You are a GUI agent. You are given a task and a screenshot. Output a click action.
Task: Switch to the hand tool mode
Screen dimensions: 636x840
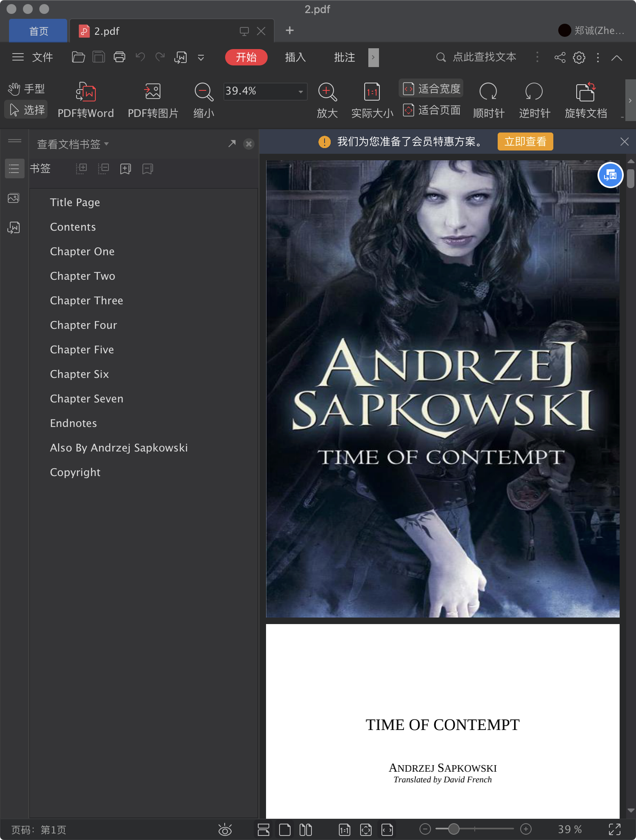click(x=27, y=89)
